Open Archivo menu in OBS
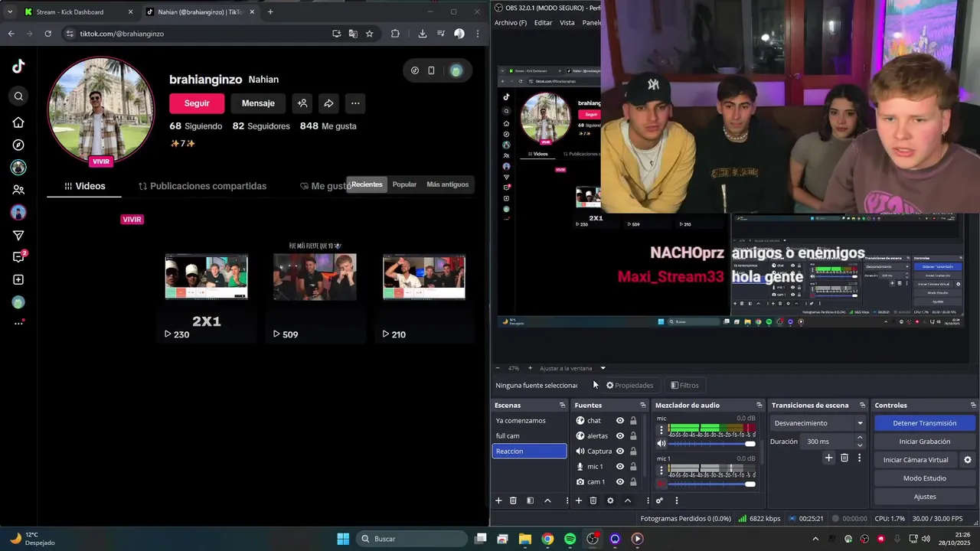The image size is (980, 551). pyautogui.click(x=511, y=23)
